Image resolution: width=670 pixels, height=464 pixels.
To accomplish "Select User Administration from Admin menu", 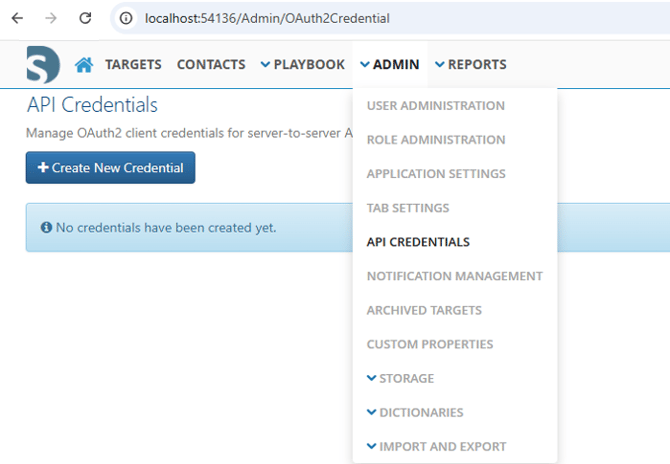I will point(435,106).
